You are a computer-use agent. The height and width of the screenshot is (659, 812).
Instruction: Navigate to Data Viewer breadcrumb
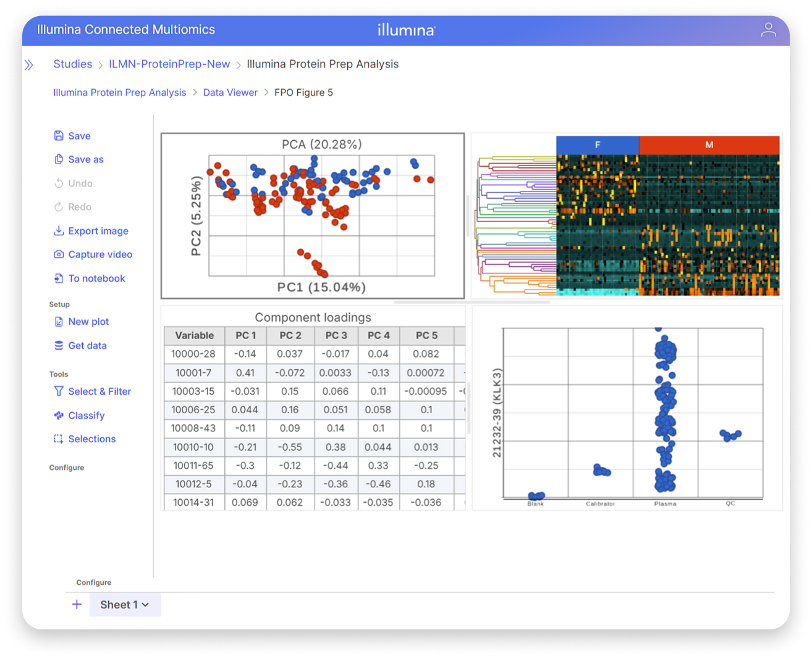coord(230,93)
